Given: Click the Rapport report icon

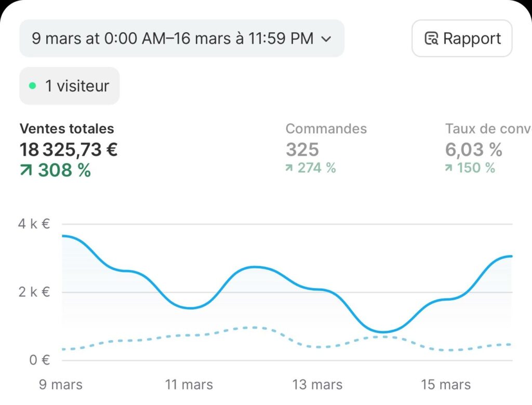Looking at the screenshot, I should click(x=431, y=38).
